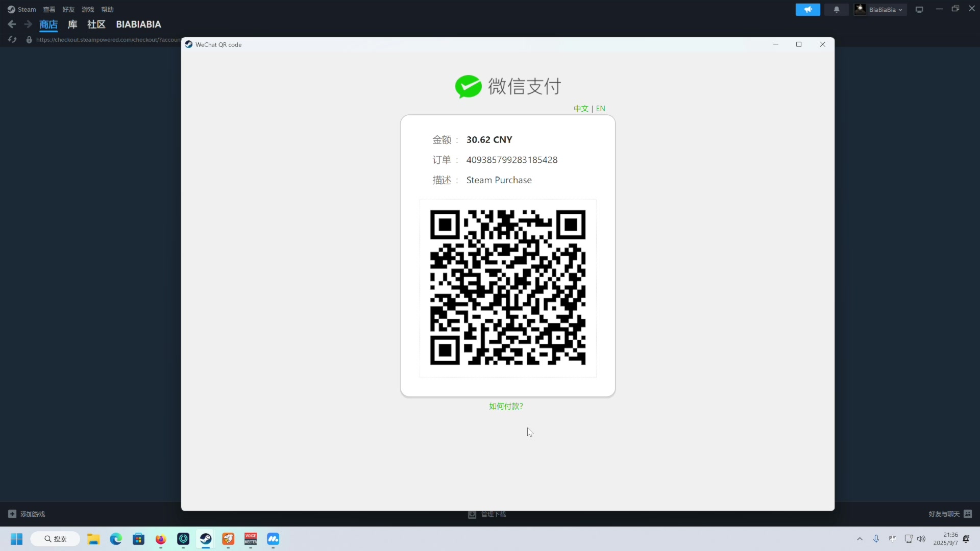Screen dimensions: 980x551
Task: Open Firefox from the taskbar
Action: [x=161, y=539]
